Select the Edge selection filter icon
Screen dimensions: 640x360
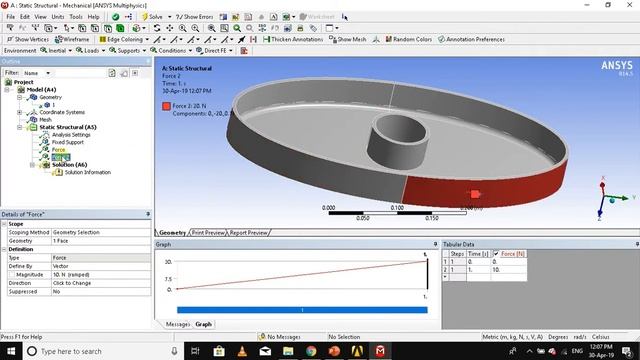95,28
